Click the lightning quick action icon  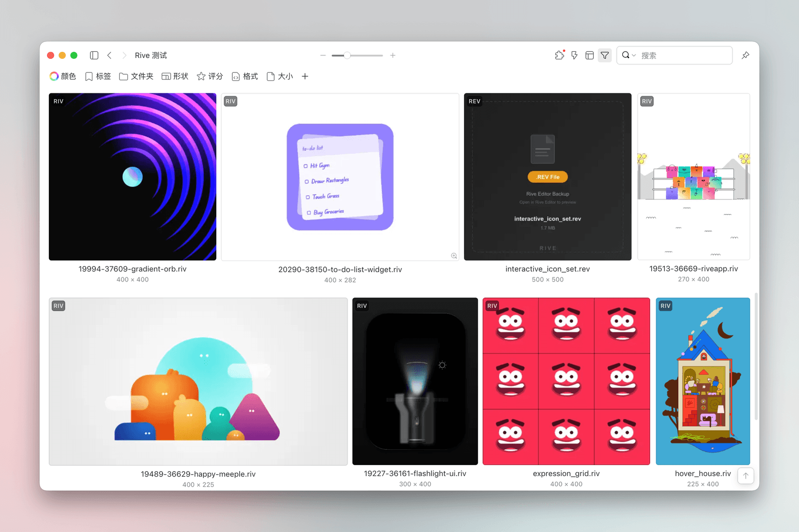(574, 55)
